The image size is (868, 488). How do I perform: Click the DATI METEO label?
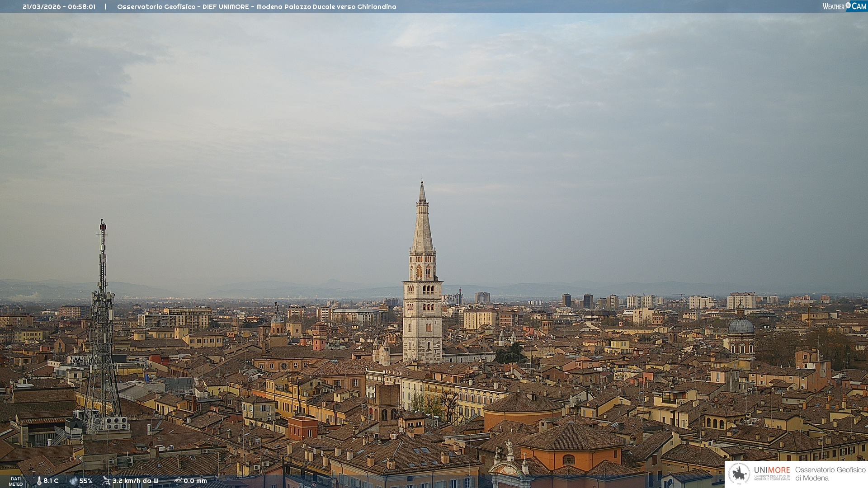[16, 481]
